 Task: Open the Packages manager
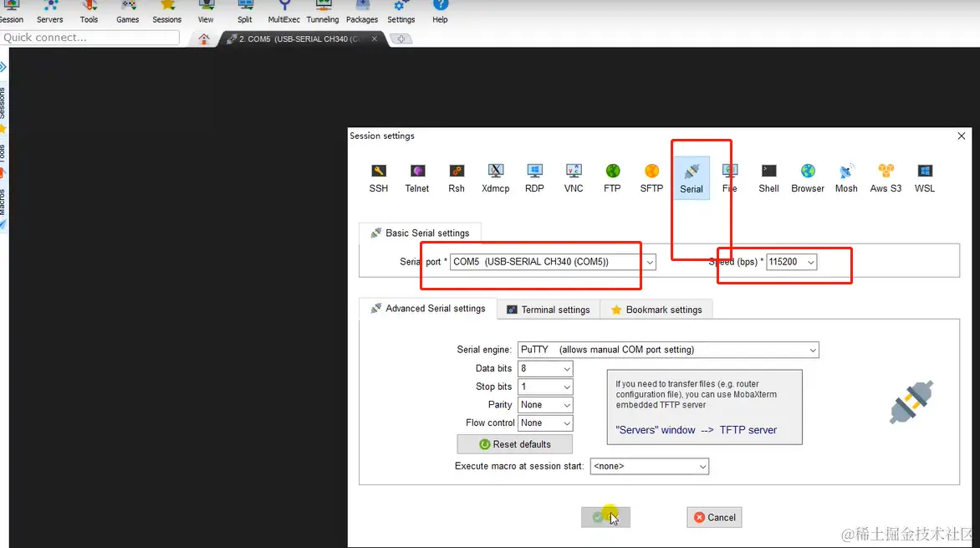[362, 12]
